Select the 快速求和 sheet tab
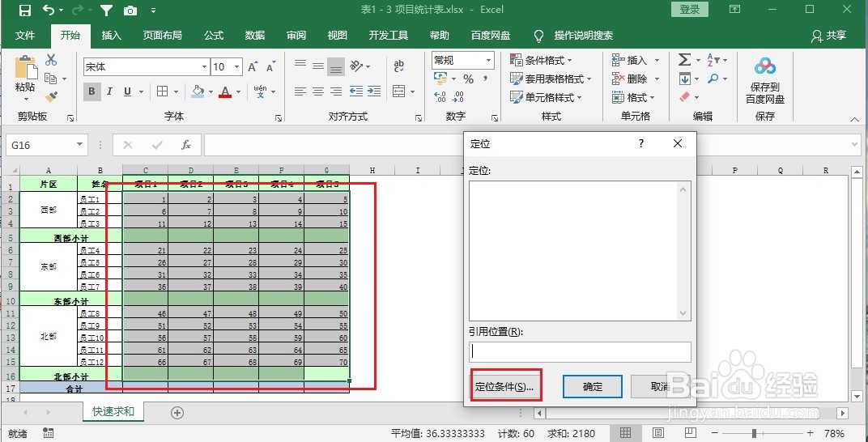 [x=113, y=411]
